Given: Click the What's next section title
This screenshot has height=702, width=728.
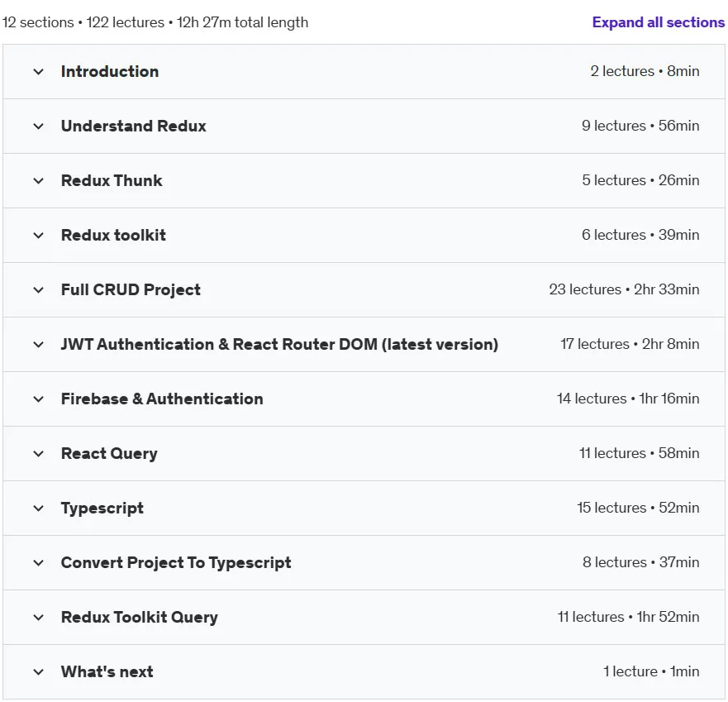Looking at the screenshot, I should point(107,671).
